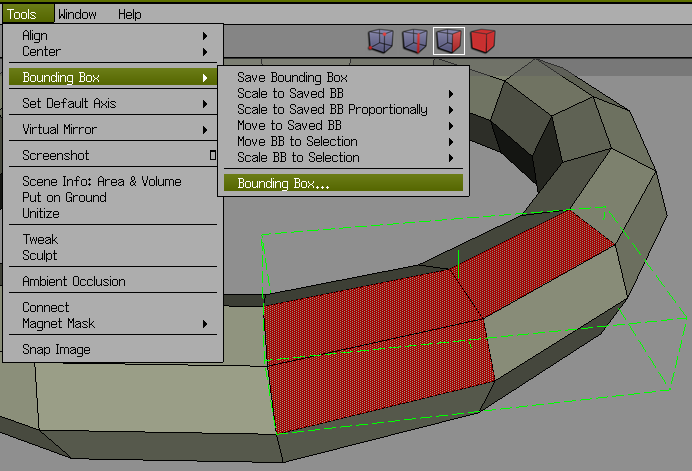Open the Help menu
692x471 pixels.
click(x=129, y=15)
